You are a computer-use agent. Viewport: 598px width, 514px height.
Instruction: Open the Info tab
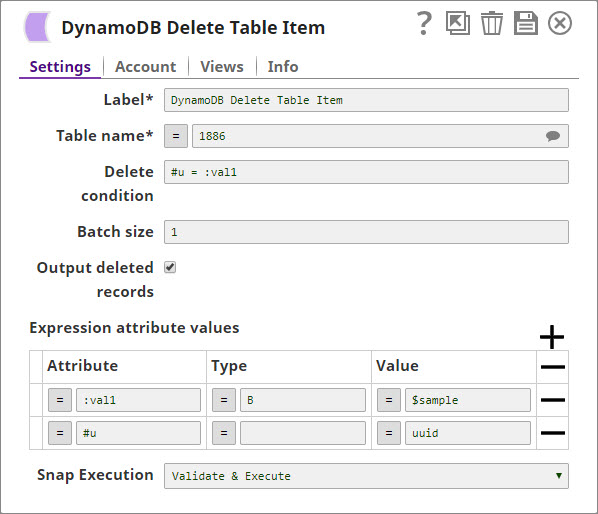283,67
